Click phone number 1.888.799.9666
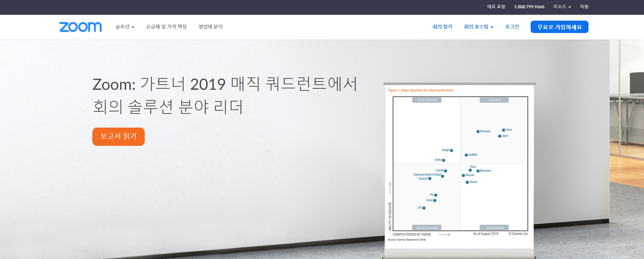The height and width of the screenshot is (259, 644). [x=529, y=7]
